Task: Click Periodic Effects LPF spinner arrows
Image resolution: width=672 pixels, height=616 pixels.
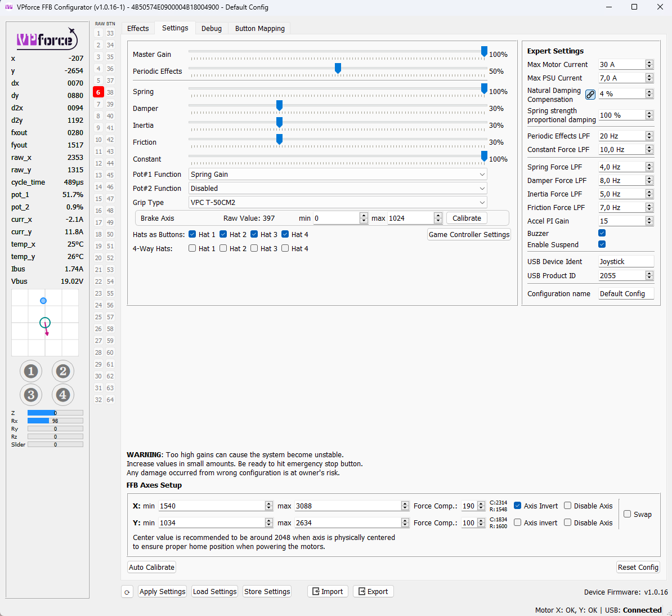Action: coord(649,136)
